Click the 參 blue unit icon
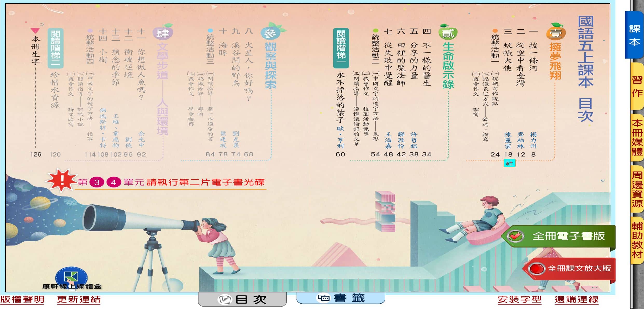This screenshot has height=309, width=644. pyautogui.click(x=271, y=32)
